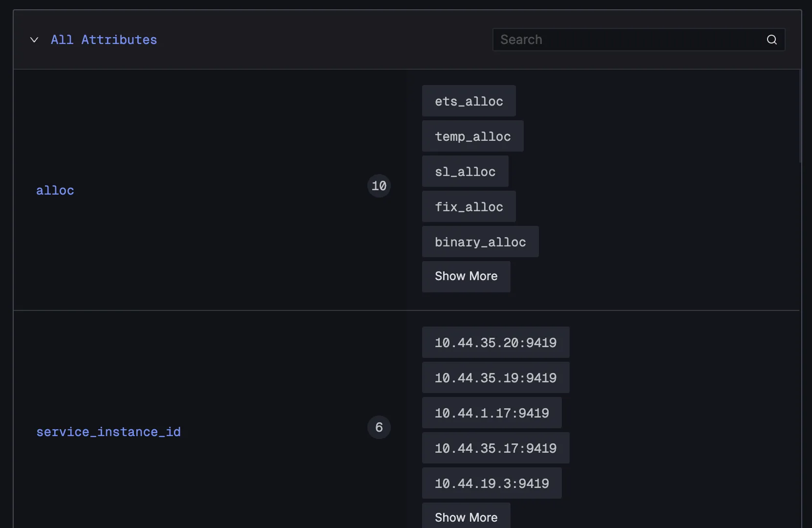Select the fix_alloc value tag
Screen dimensions: 812x528
tap(469, 206)
